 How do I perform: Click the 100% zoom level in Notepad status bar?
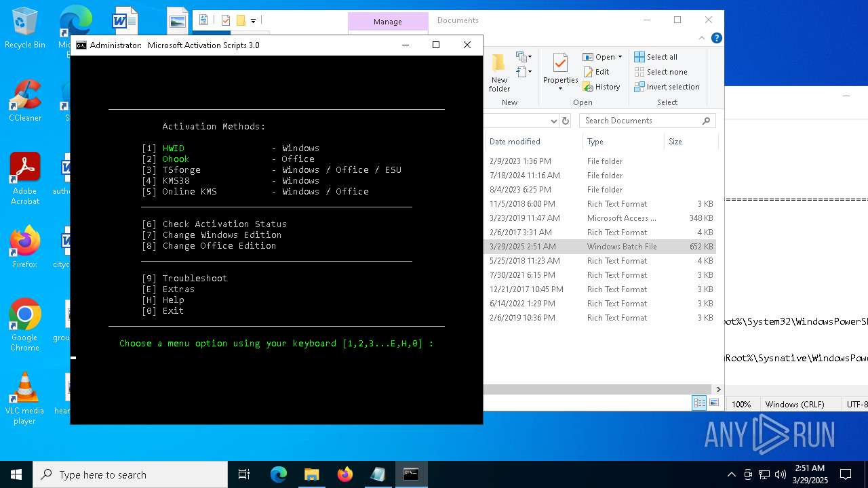741,404
